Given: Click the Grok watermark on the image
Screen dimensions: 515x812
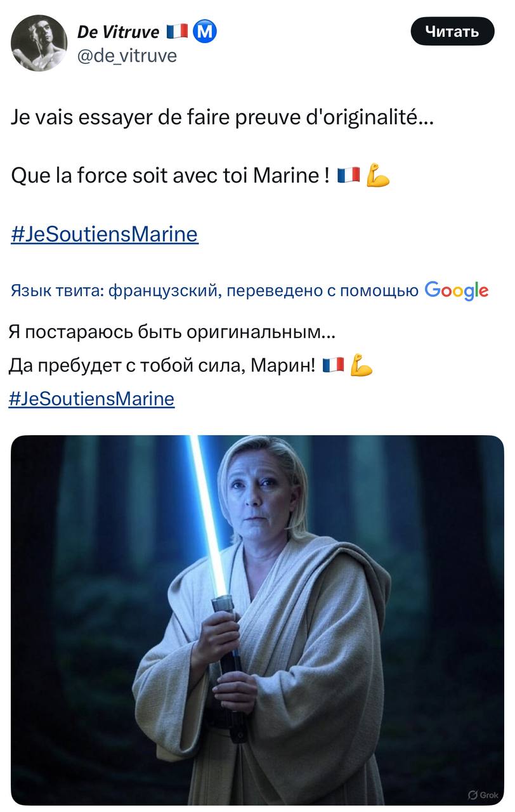Looking at the screenshot, I should click(483, 795).
